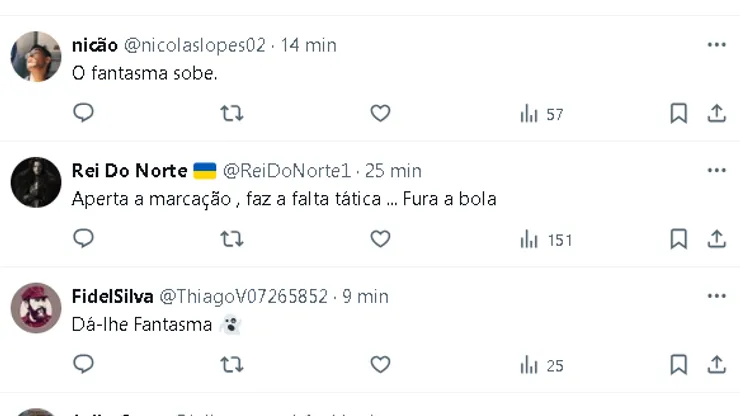Open more options on nicão's tweet
The image size is (740, 416).
tap(716, 45)
